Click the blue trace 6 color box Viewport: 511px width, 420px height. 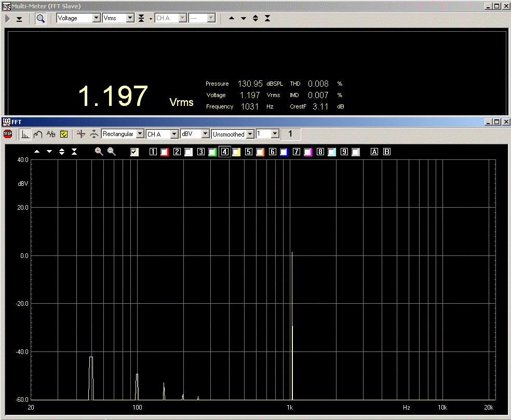(284, 152)
